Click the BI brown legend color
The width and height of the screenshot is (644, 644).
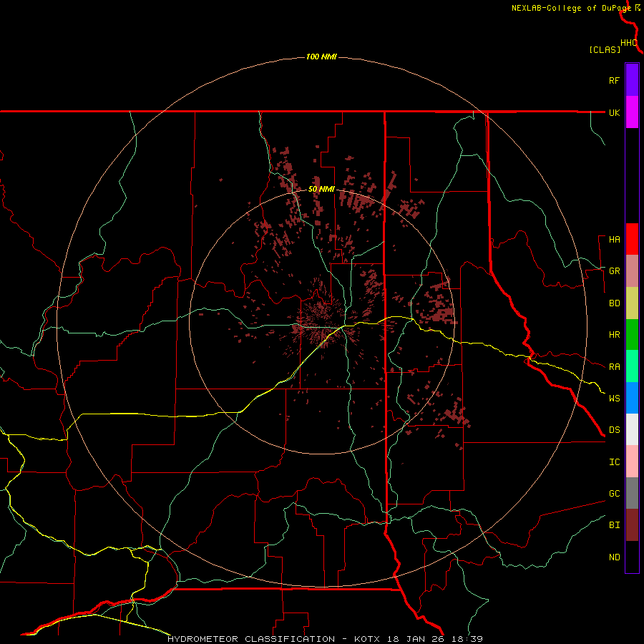[x=632, y=525]
